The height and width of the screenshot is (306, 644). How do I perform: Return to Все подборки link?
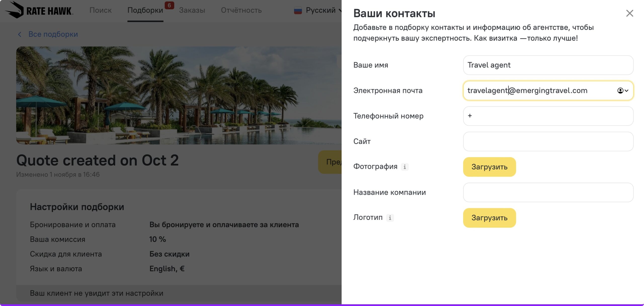(x=53, y=34)
